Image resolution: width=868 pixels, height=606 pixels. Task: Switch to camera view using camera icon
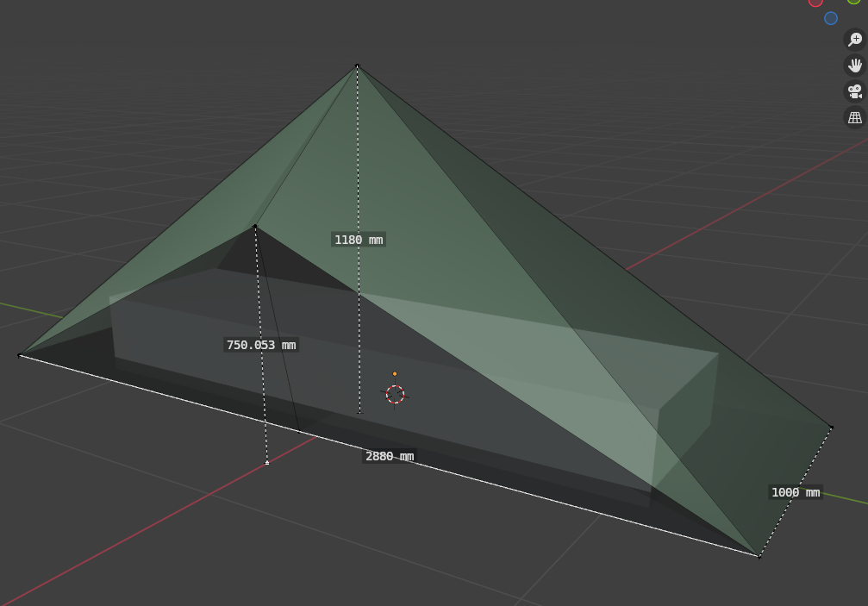click(854, 91)
